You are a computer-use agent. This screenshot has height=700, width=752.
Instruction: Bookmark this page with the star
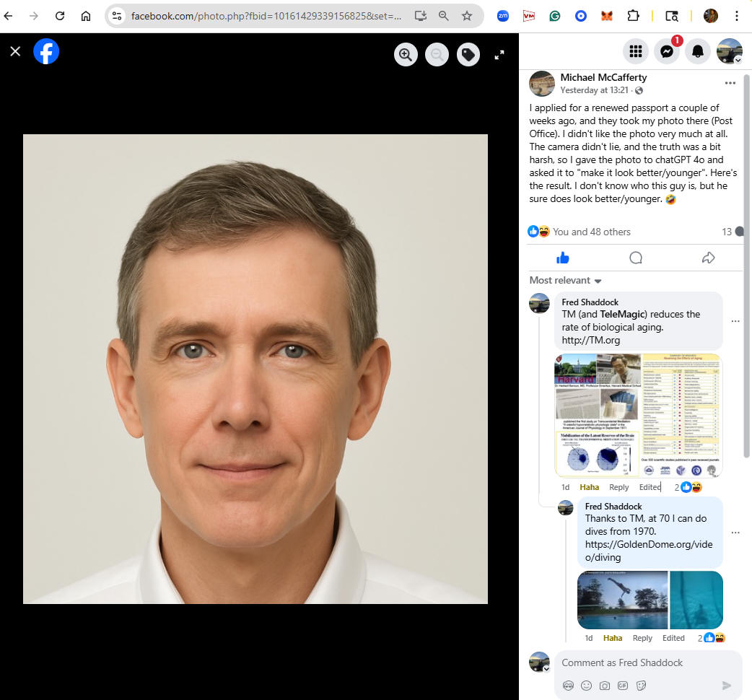(x=467, y=16)
